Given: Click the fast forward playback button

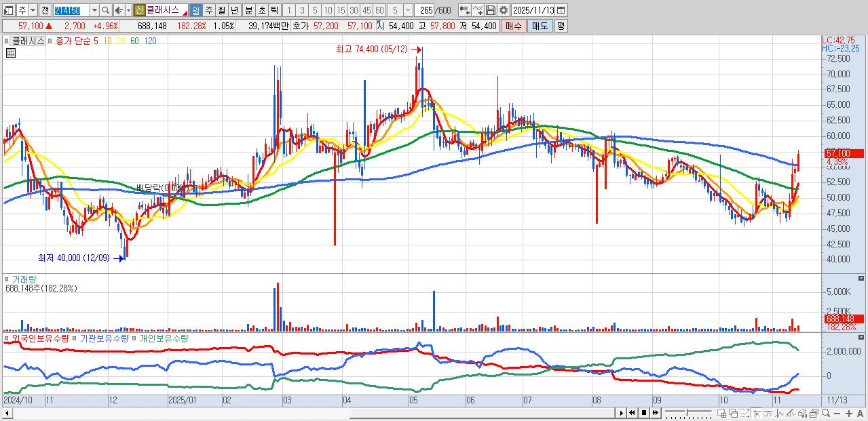Looking at the screenshot, I should [656, 413].
